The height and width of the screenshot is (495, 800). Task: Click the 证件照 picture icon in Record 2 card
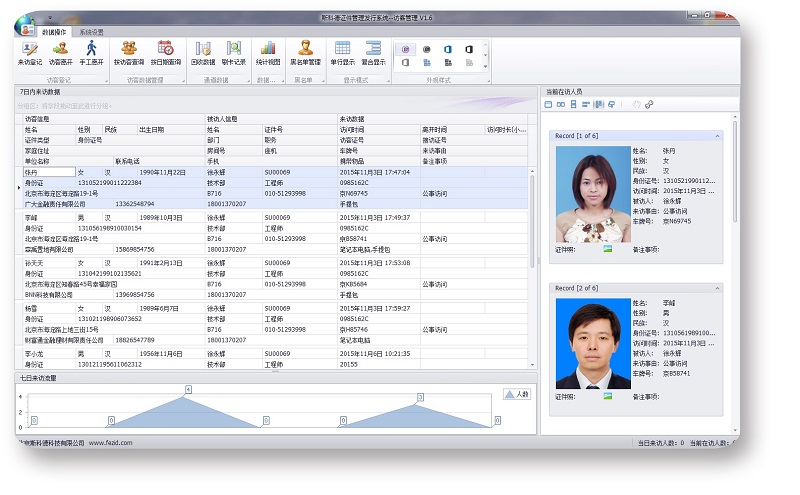click(608, 396)
